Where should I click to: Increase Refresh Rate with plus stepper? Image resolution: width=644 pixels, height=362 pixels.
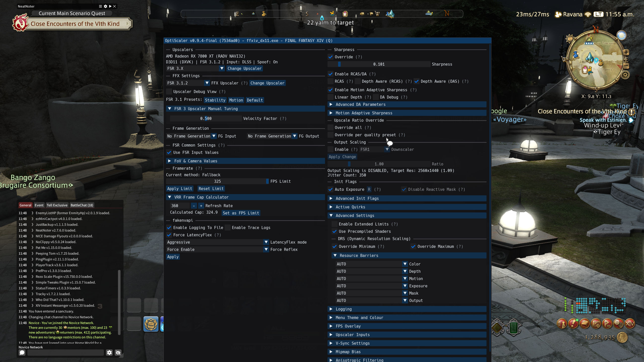click(x=201, y=206)
